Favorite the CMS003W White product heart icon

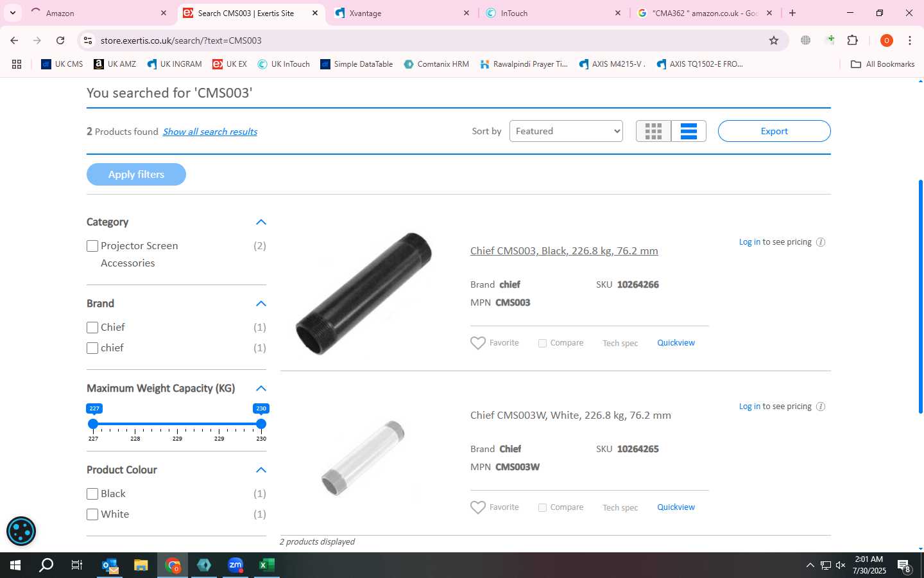click(x=478, y=507)
